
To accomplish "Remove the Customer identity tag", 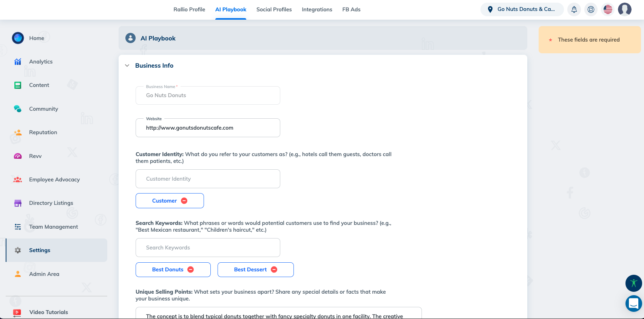I will pos(184,201).
